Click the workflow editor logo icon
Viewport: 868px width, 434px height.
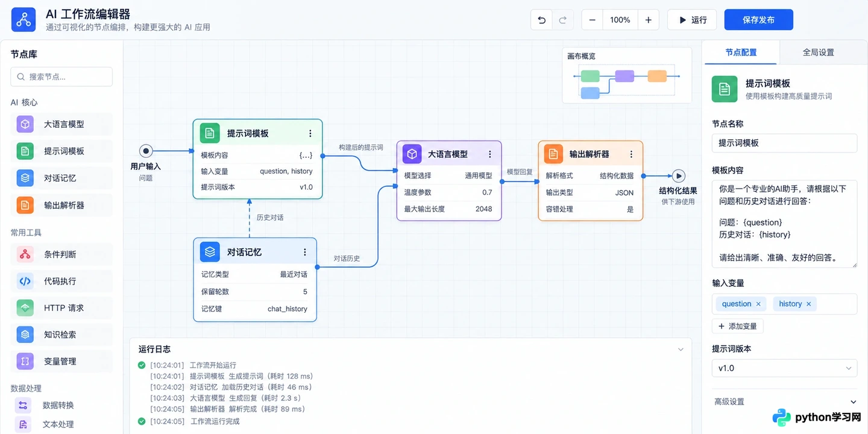[24, 20]
